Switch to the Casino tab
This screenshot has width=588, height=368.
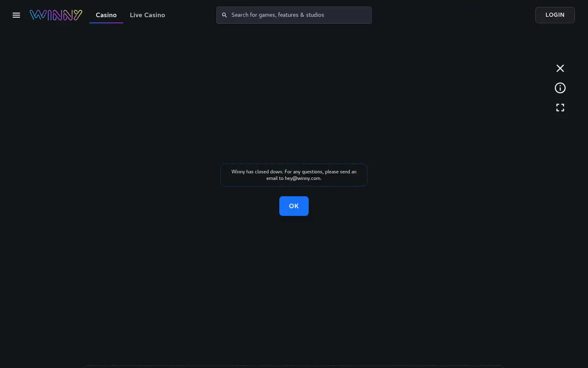(106, 15)
